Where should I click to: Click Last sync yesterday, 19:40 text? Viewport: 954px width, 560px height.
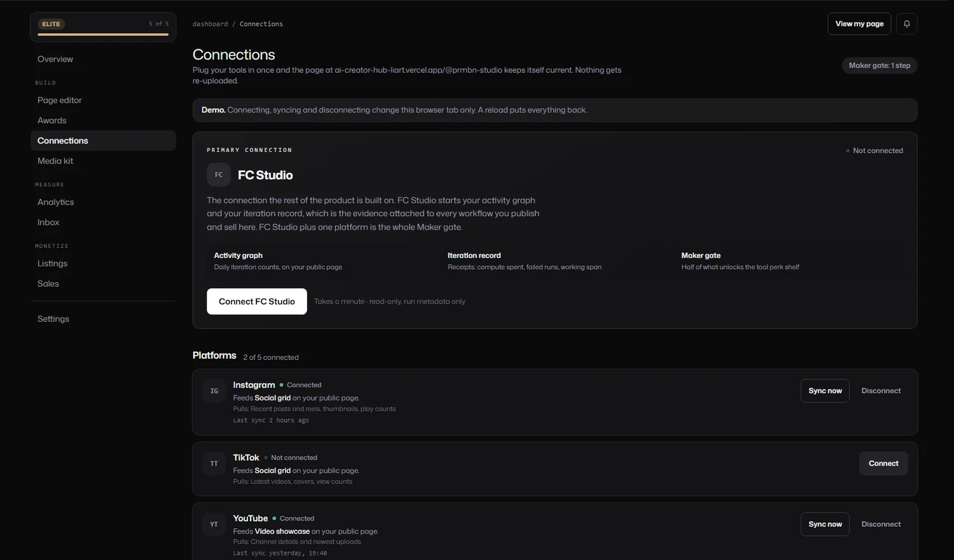point(280,553)
